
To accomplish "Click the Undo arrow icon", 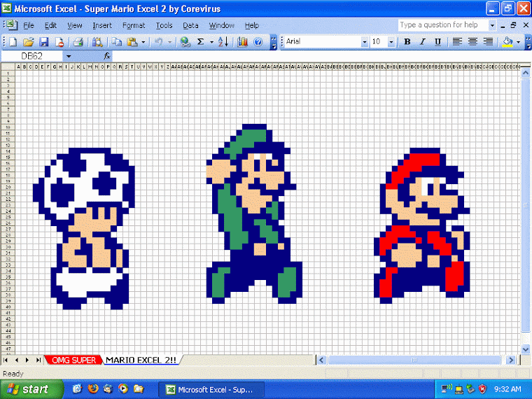I will point(158,42).
